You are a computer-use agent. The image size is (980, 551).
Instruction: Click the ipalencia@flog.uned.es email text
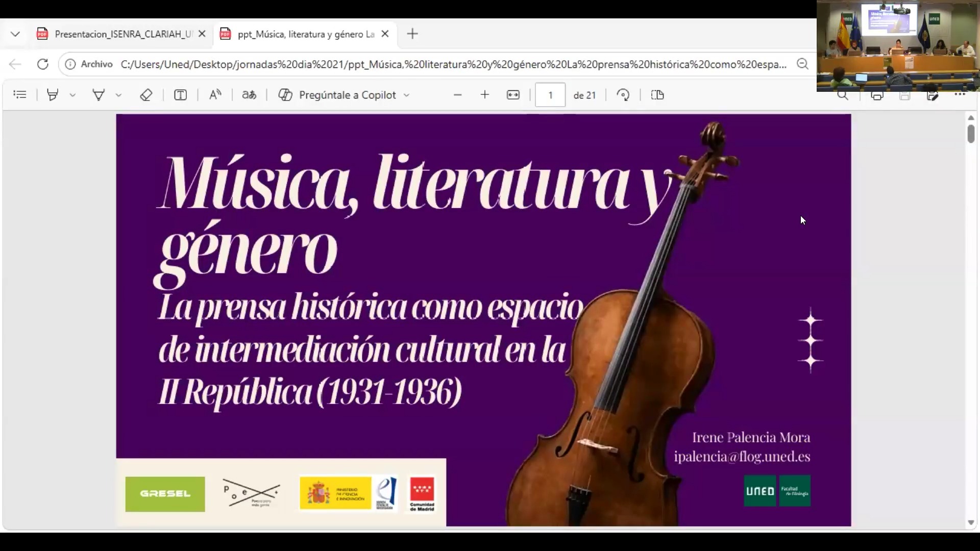pyautogui.click(x=742, y=457)
